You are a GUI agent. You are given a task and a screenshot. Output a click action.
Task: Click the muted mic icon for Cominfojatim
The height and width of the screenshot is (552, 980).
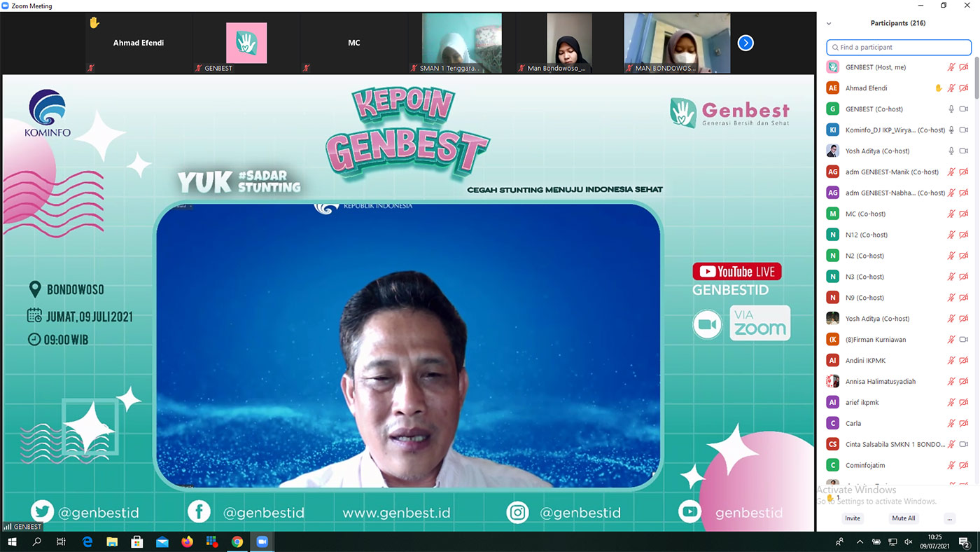click(x=951, y=466)
